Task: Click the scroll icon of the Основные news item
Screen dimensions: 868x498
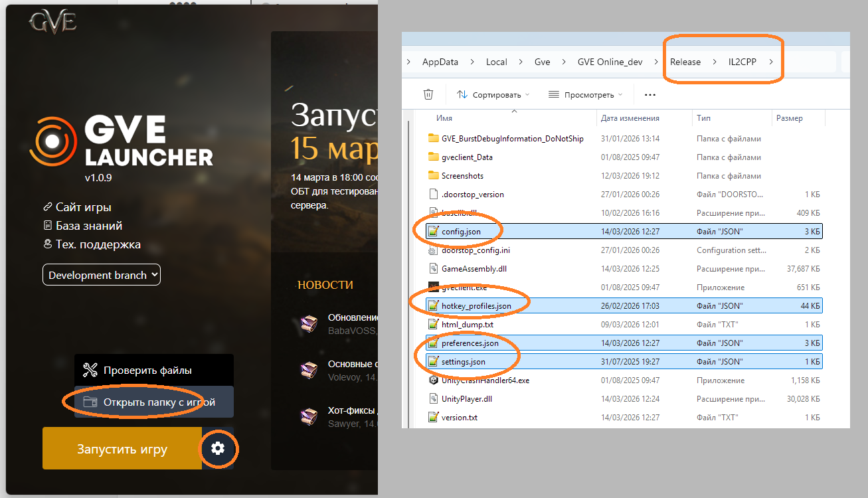Action: (x=308, y=370)
